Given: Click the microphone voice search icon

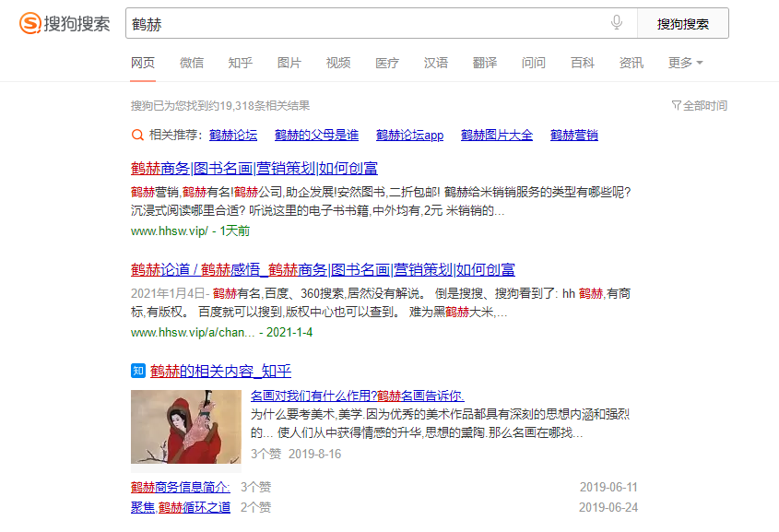Looking at the screenshot, I should click(x=617, y=23).
